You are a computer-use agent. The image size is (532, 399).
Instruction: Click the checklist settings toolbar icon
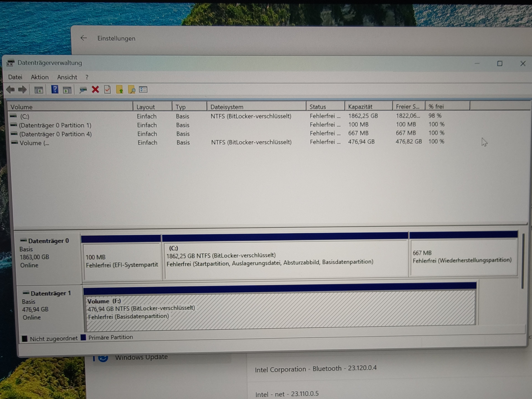[143, 89]
